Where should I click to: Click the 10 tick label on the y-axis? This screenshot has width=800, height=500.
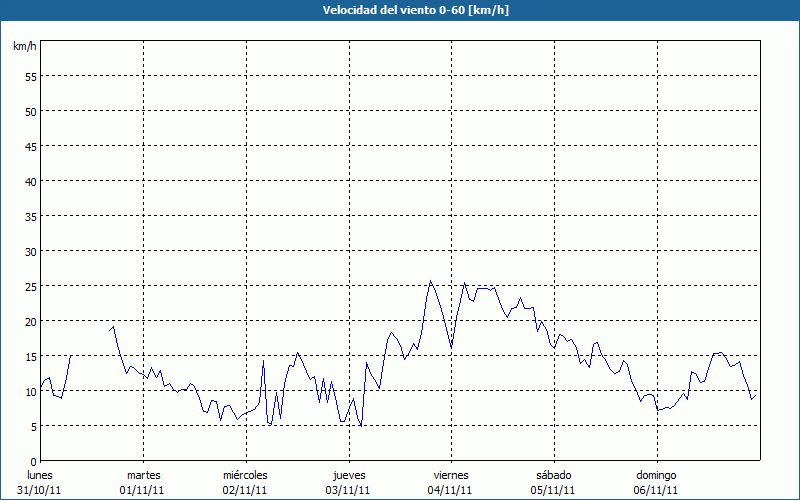pos(31,391)
